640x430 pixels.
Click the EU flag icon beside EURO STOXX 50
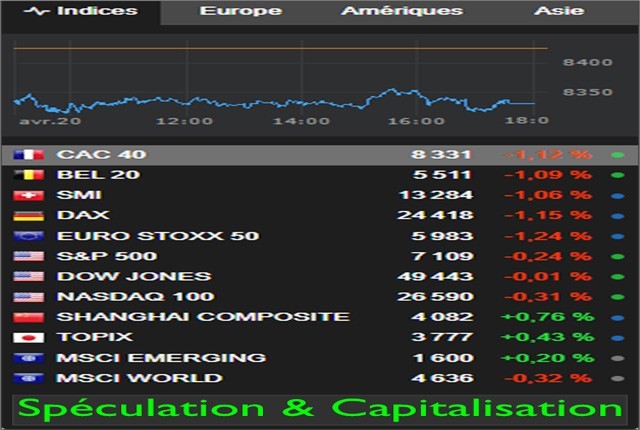[x=25, y=236]
